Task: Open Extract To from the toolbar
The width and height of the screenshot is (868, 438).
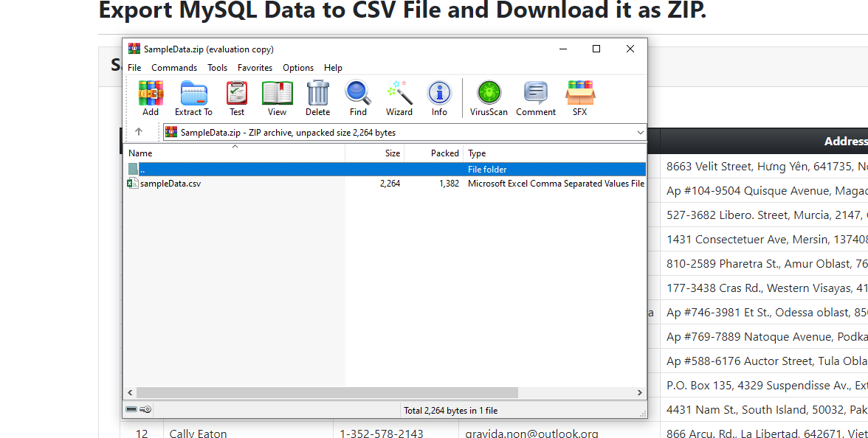Action: pos(193,98)
